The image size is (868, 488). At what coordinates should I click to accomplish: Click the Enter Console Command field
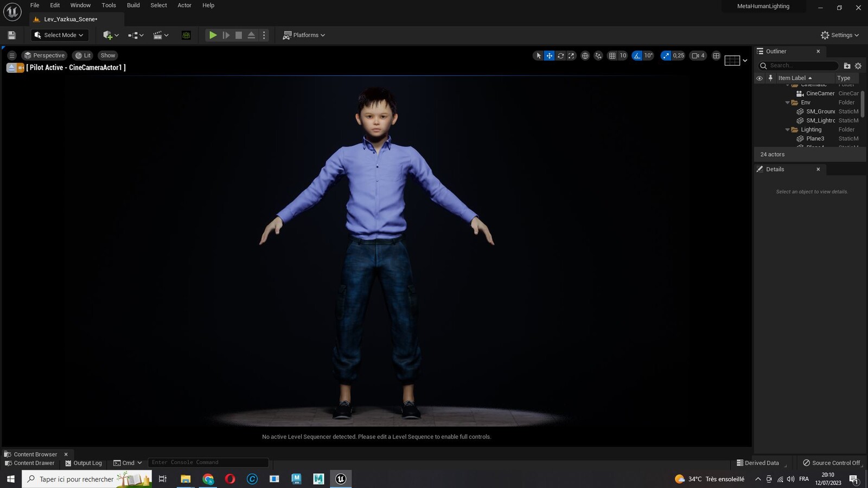tap(208, 463)
